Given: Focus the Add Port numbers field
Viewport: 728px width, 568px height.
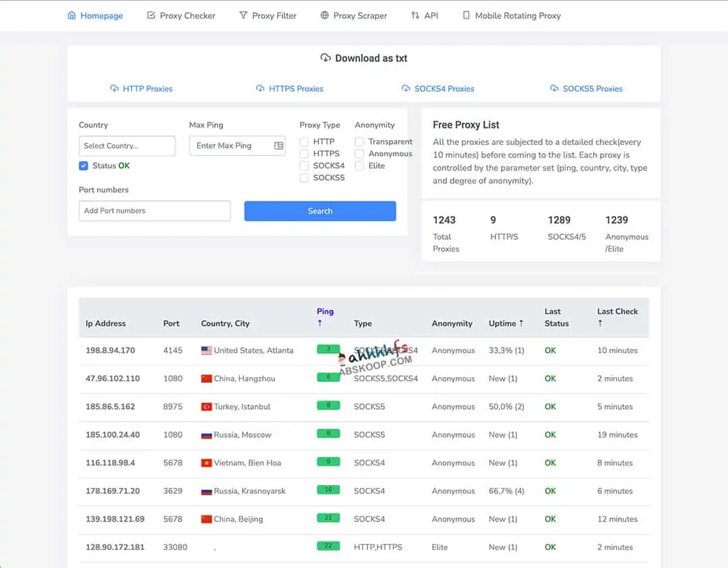Looking at the screenshot, I should pyautogui.click(x=154, y=211).
